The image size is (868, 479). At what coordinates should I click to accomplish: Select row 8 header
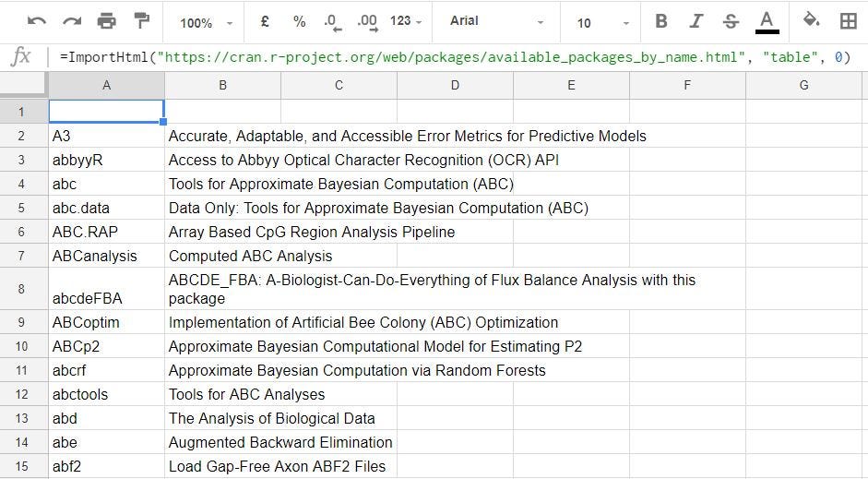24,289
